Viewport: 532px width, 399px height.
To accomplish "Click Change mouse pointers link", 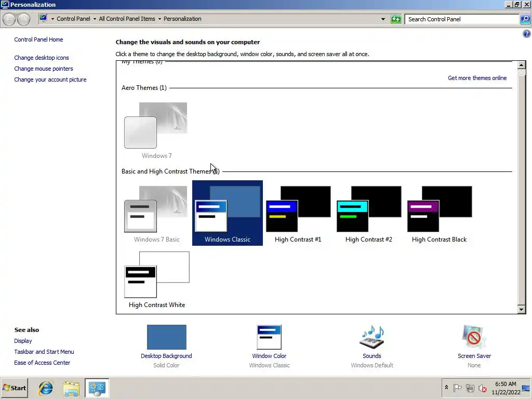I will point(44,69).
